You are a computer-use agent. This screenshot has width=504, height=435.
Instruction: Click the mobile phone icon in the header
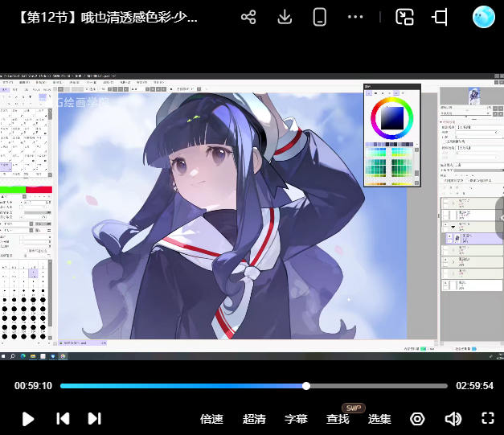coord(319,17)
